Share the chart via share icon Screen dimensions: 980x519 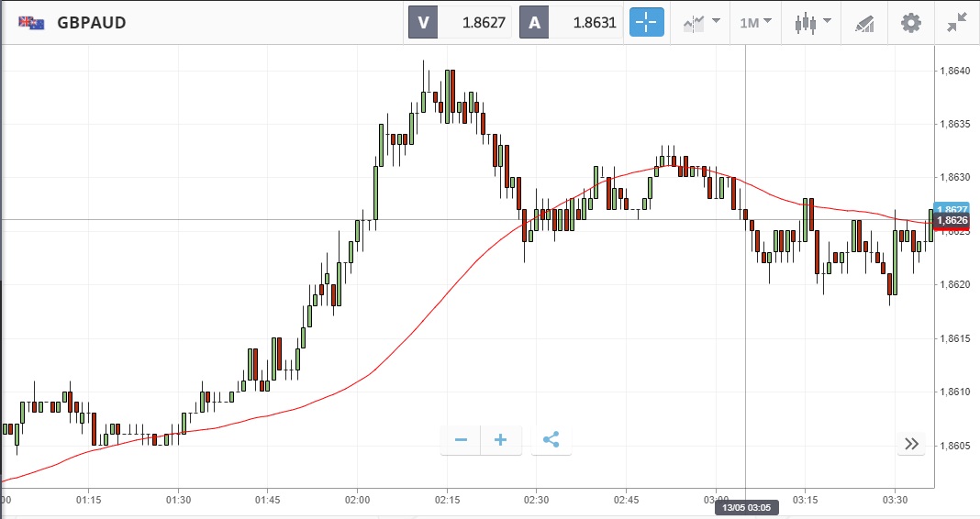(551, 440)
